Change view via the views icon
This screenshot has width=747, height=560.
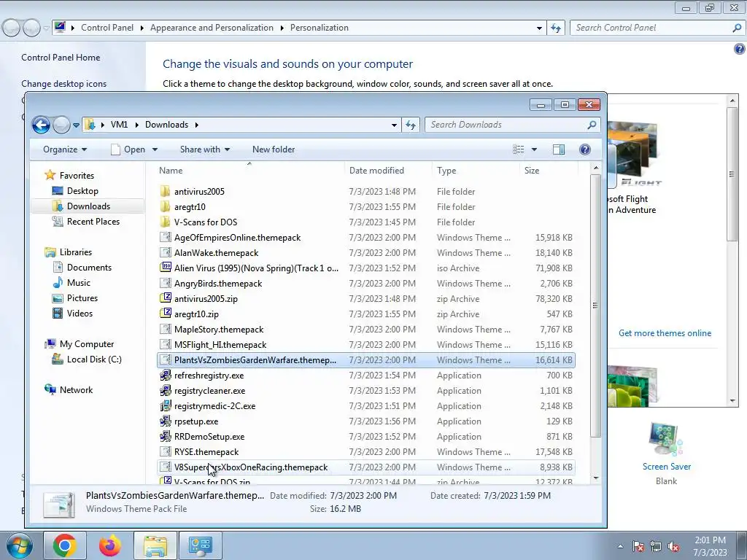click(519, 149)
